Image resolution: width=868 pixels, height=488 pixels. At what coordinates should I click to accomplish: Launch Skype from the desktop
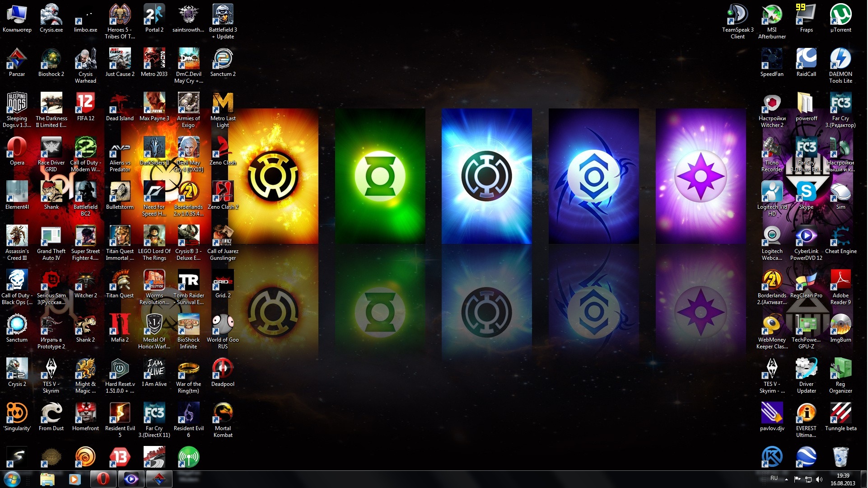[x=806, y=196]
